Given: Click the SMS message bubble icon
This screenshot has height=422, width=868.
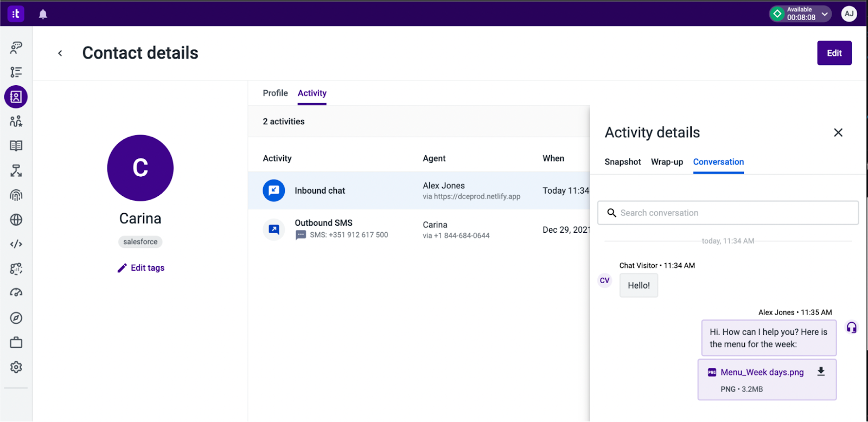Looking at the screenshot, I should click(x=301, y=235).
